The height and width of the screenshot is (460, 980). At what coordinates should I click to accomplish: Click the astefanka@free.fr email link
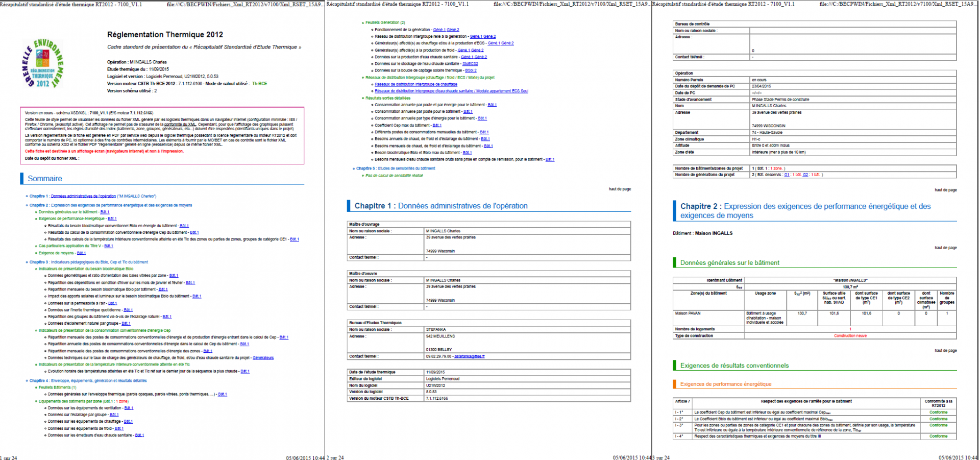click(x=470, y=356)
